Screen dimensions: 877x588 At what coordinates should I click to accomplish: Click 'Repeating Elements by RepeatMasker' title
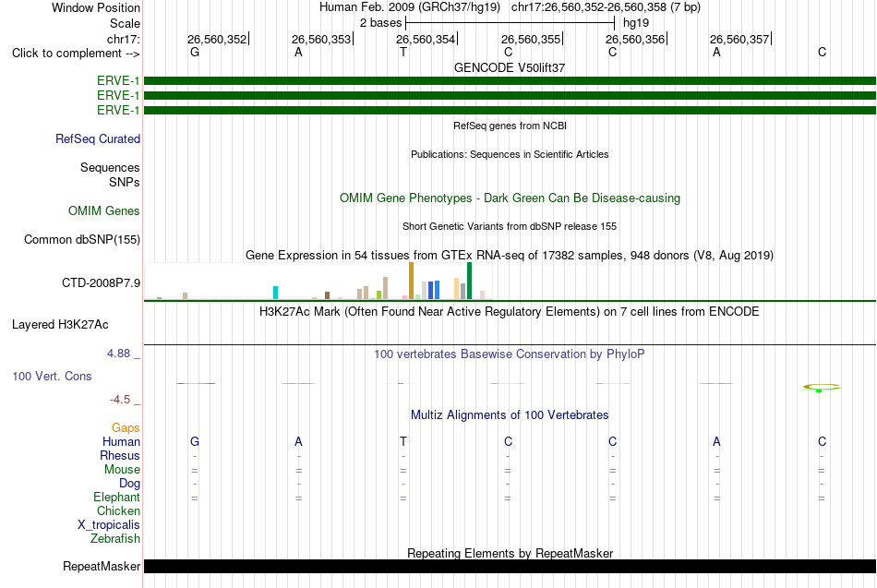(511, 553)
